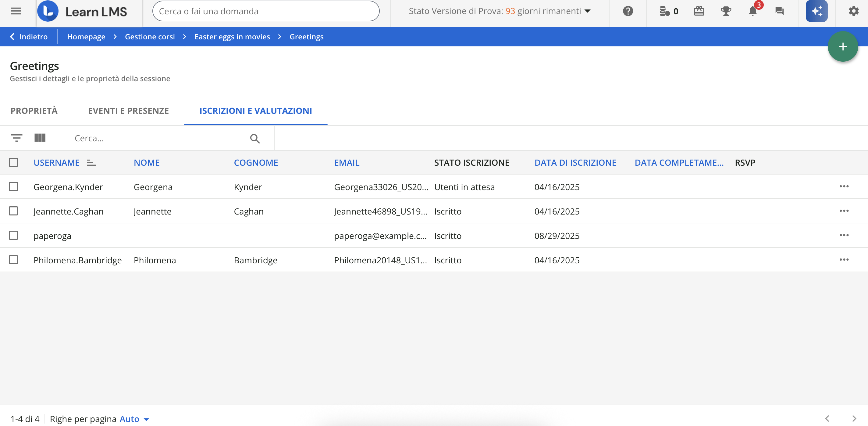Tick the paperoga row checkbox
Image resolution: width=868 pixels, height=426 pixels.
coord(13,236)
